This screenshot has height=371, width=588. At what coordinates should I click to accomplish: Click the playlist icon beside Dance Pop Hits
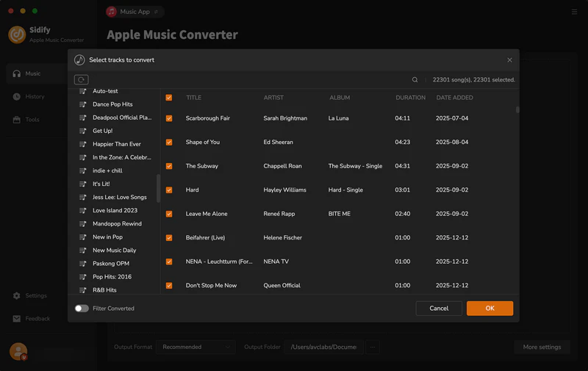point(83,104)
